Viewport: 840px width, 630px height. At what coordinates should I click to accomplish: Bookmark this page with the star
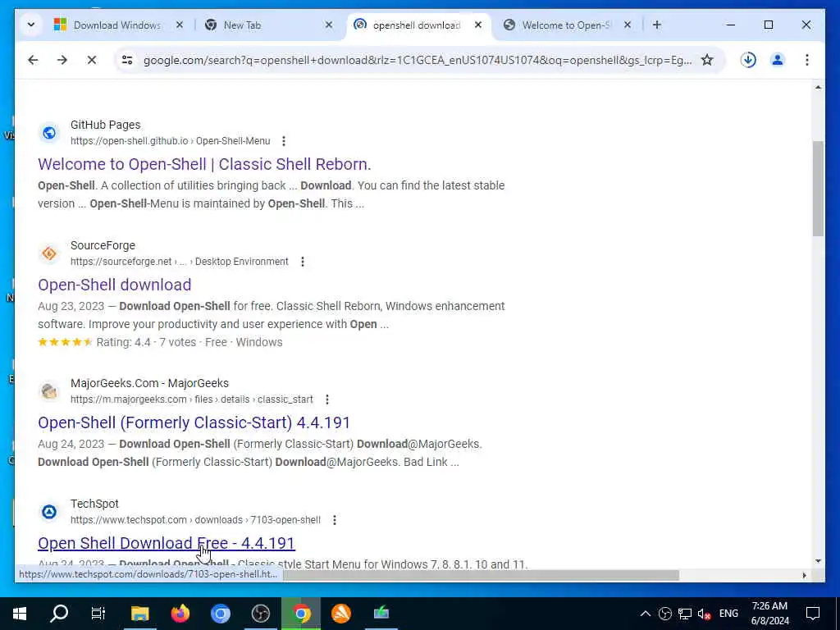(x=707, y=60)
